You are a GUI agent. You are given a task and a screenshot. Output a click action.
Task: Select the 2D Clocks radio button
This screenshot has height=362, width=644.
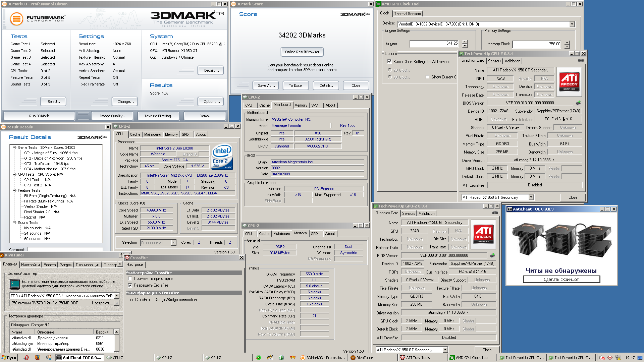(x=389, y=70)
